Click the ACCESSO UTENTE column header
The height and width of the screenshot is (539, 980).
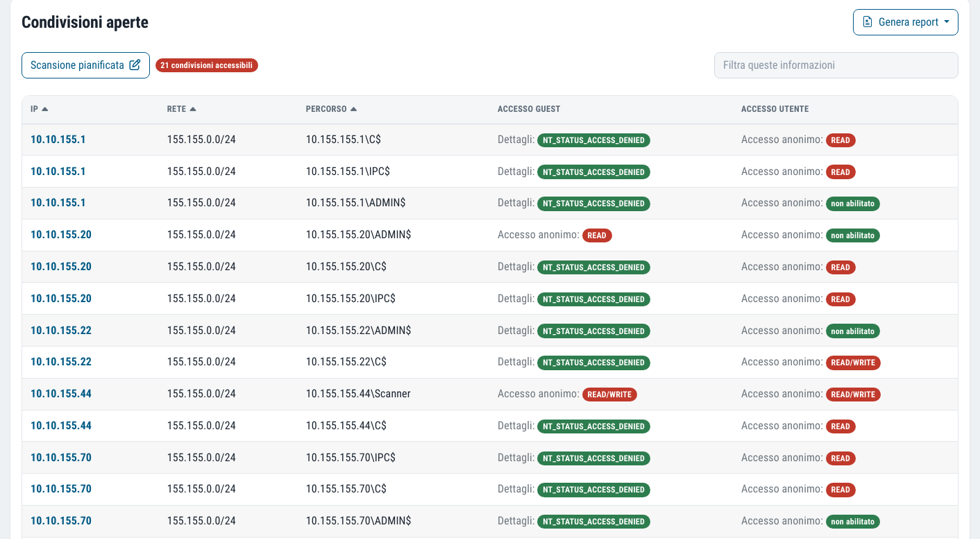pos(775,109)
